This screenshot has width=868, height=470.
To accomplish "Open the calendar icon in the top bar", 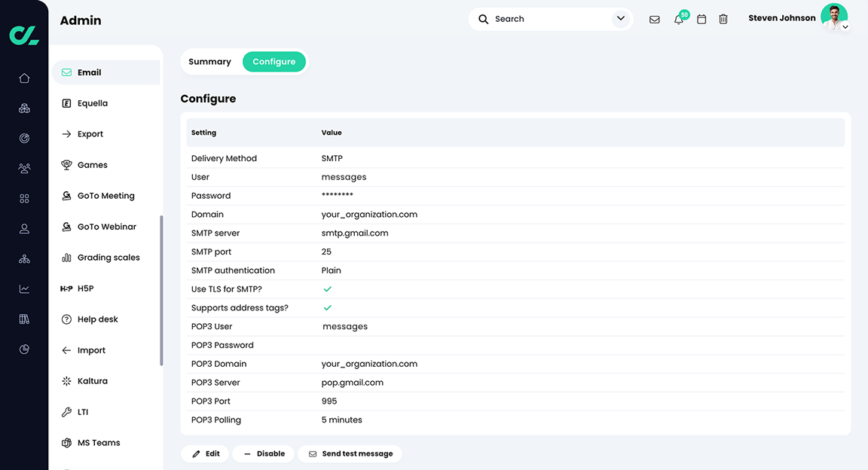I will (701, 19).
